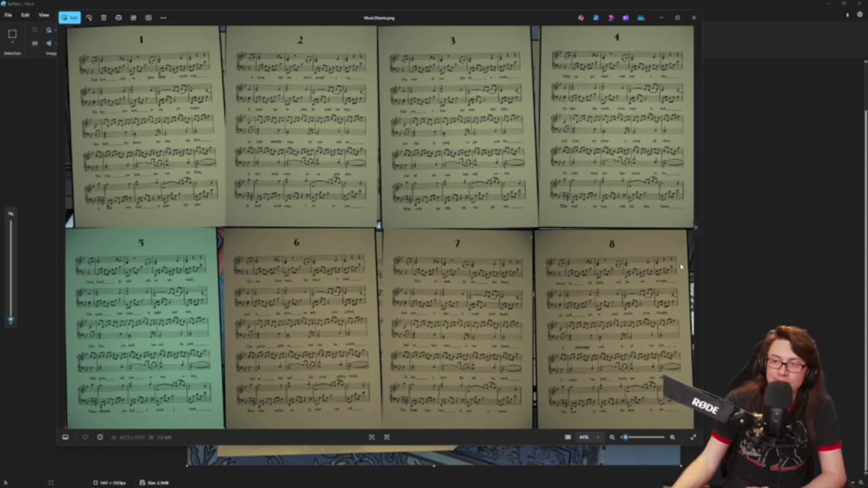Open the 44% zoom percentage dropdown
The image size is (868, 488).
coord(589,437)
